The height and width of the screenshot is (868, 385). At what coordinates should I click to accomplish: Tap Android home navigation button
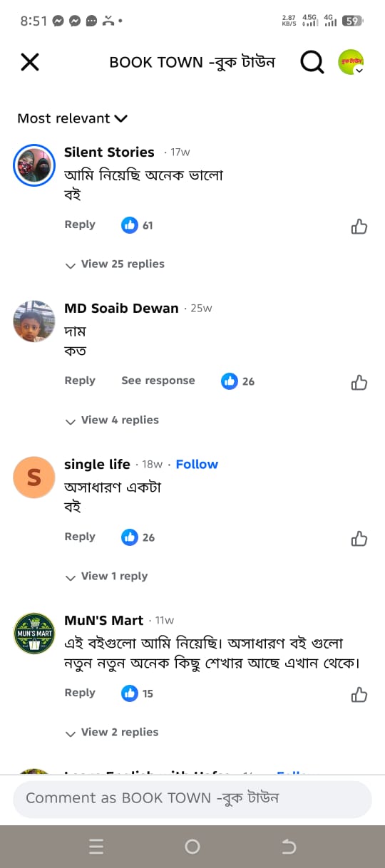click(x=192, y=847)
